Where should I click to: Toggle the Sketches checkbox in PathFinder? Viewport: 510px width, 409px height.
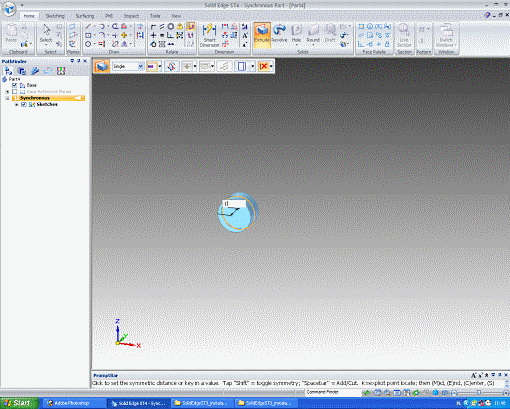pos(24,104)
